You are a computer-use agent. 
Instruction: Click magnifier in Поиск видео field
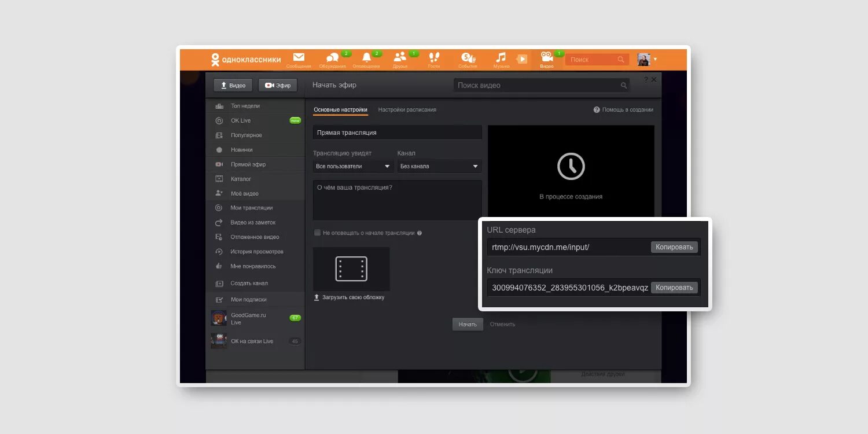[x=624, y=86]
